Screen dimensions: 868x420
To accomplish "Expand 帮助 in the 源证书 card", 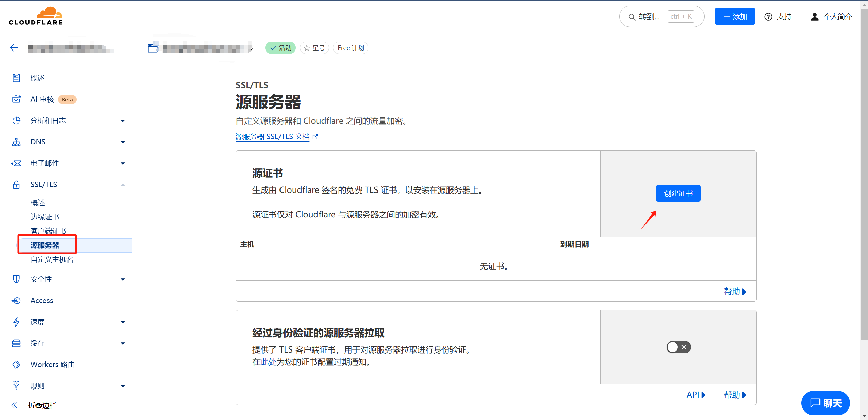I will (735, 292).
